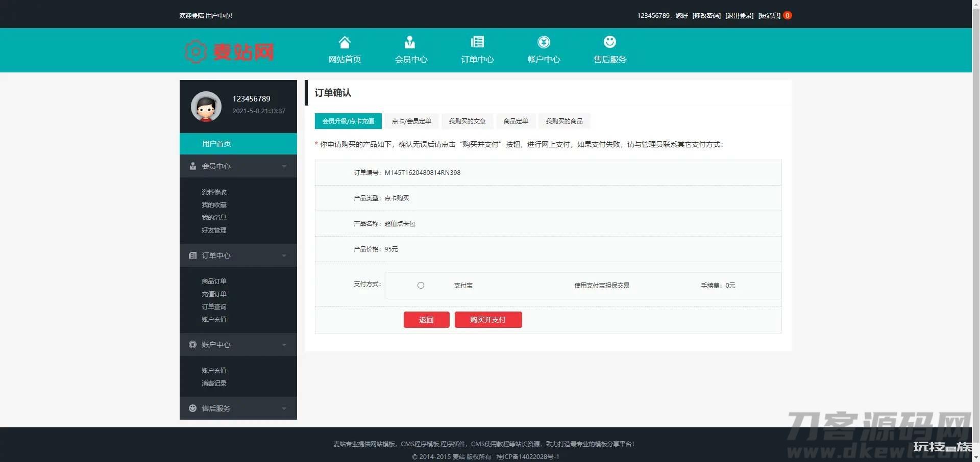Open 帐户中心 in the top navigation
Image resolution: width=980 pixels, height=462 pixels.
[544, 60]
